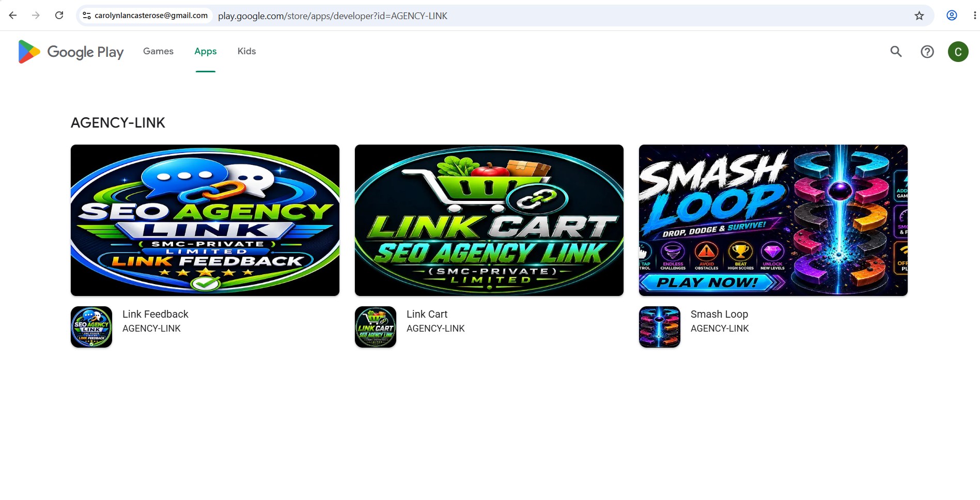Click AGENCY-LINK under Link Feedback
The width and height of the screenshot is (980, 500).
tap(151, 329)
